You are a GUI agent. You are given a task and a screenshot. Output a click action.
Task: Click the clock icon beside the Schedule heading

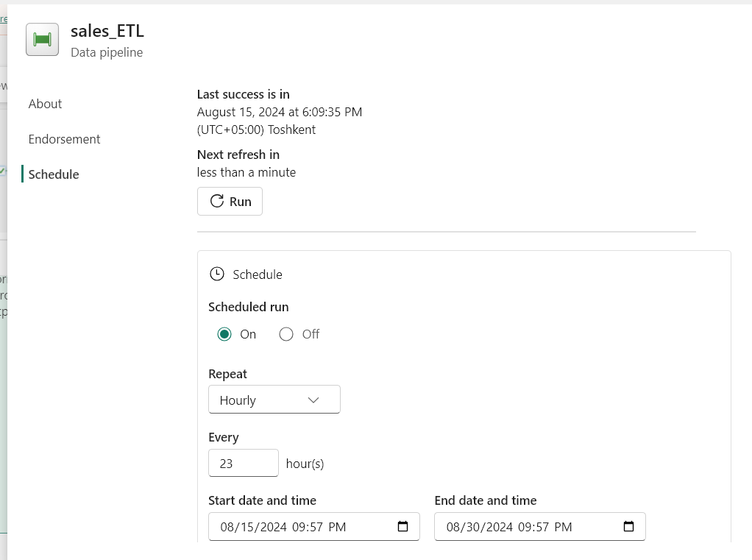(x=217, y=273)
